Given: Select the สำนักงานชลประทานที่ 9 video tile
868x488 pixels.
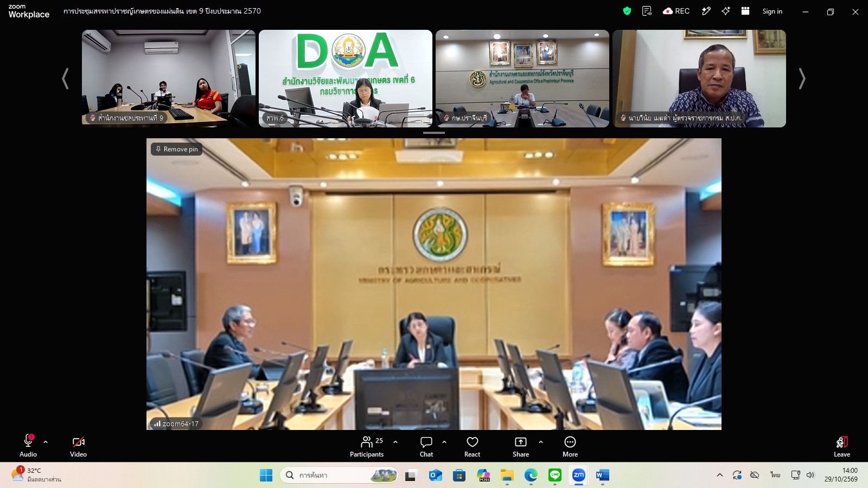Looking at the screenshot, I should pyautogui.click(x=169, y=79).
